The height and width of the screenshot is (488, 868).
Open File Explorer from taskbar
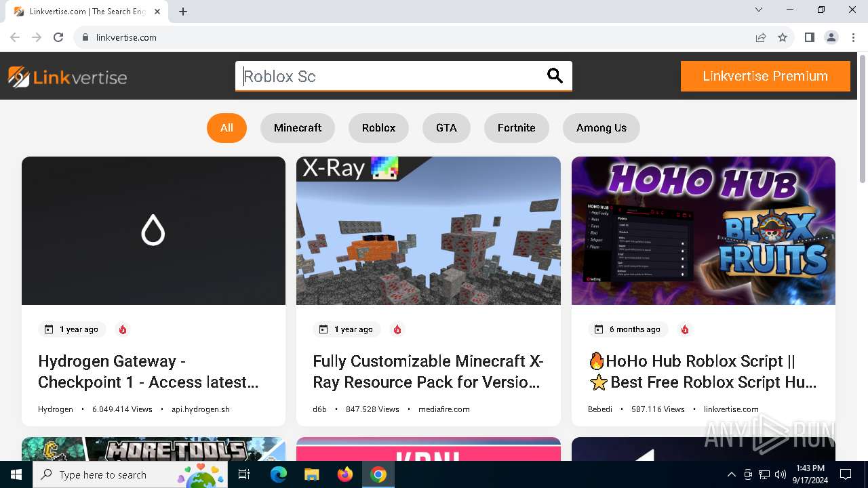[311, 474]
